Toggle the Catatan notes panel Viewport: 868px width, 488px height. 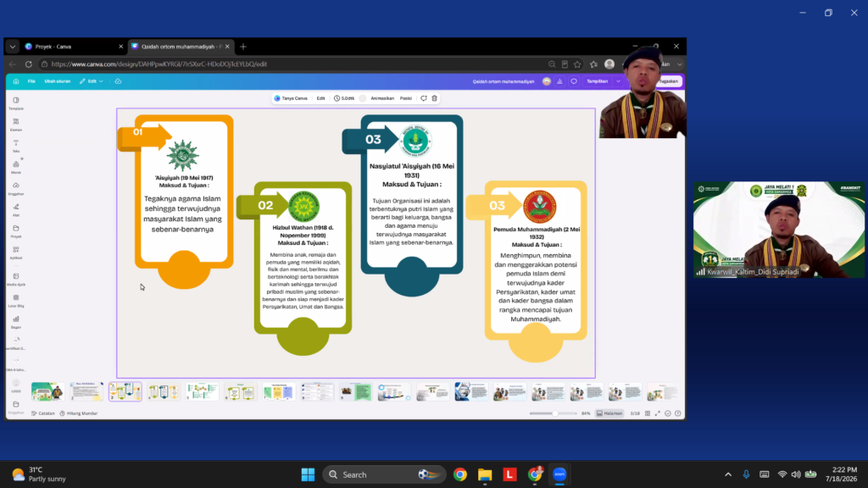coord(43,413)
